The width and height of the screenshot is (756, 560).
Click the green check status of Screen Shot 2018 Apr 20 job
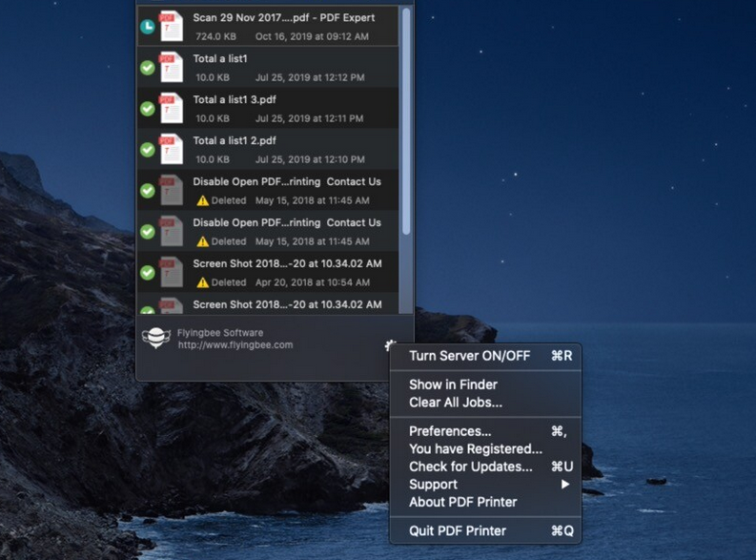coord(148,273)
